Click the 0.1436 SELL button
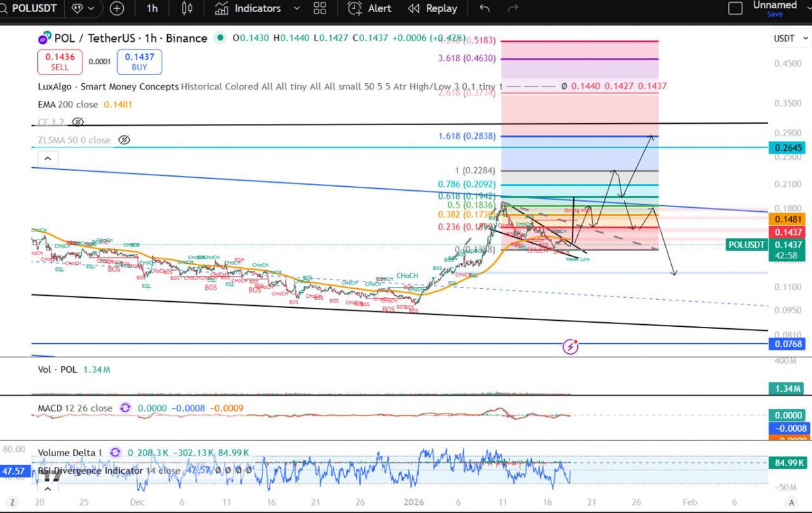The width and height of the screenshot is (812, 513). [60, 62]
